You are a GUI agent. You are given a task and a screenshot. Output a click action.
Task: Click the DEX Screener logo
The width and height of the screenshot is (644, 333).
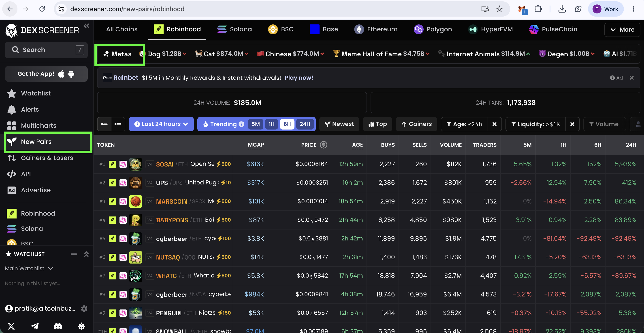click(x=42, y=30)
